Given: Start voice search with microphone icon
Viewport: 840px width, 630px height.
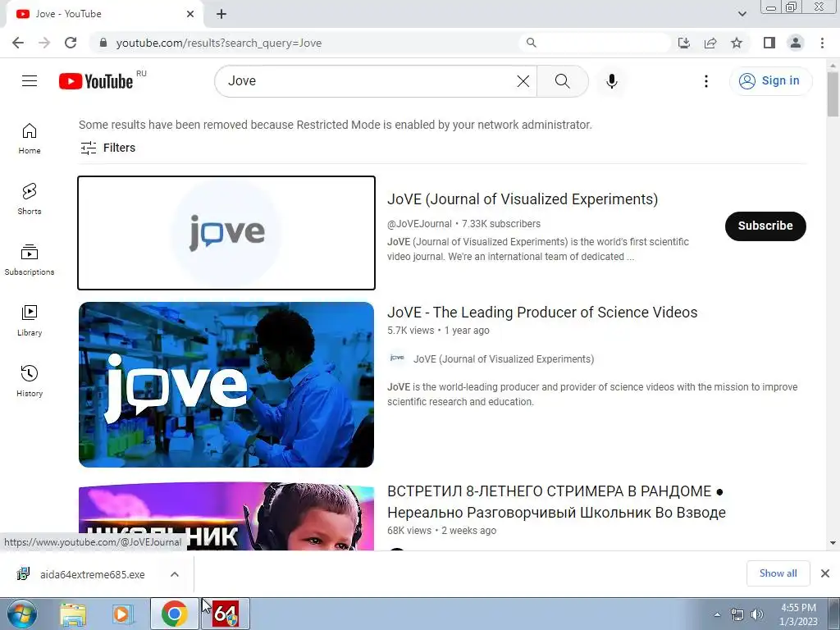Looking at the screenshot, I should click(611, 81).
